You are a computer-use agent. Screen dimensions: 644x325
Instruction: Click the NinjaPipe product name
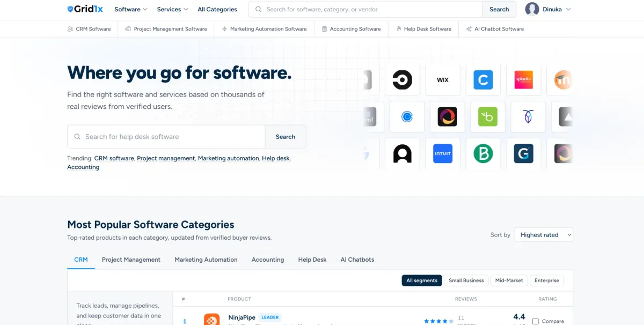point(241,317)
